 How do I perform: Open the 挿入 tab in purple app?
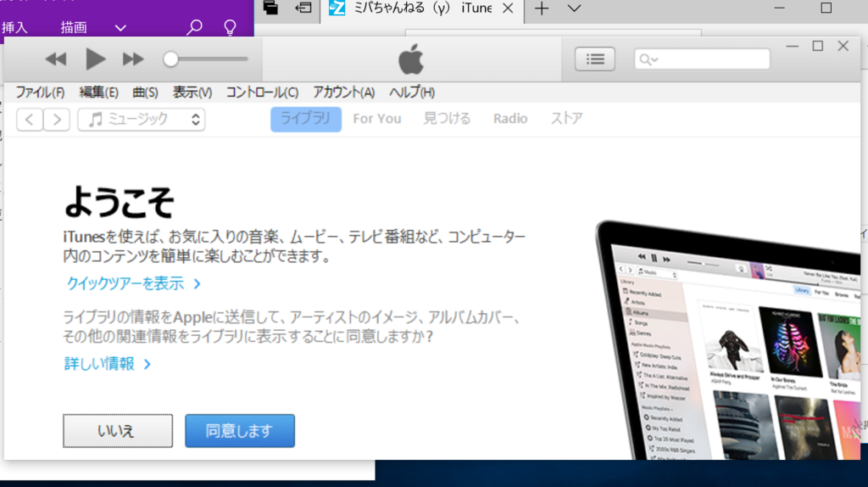click(15, 27)
